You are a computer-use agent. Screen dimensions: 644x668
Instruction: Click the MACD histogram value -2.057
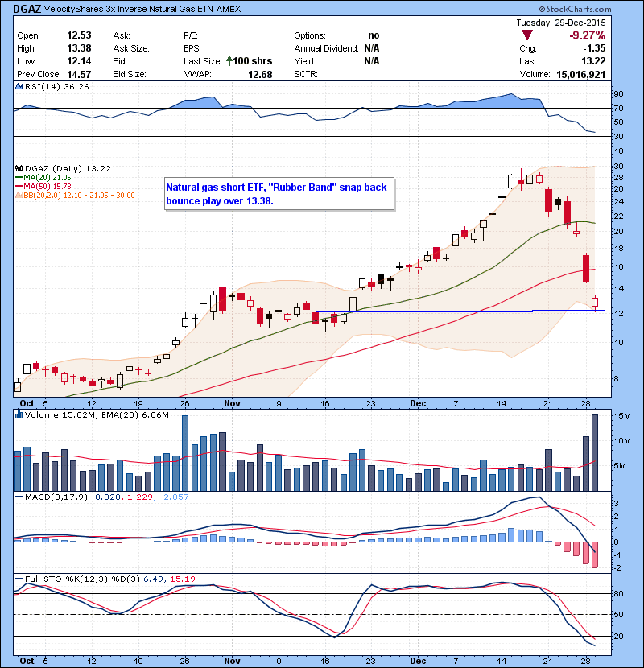click(x=174, y=497)
